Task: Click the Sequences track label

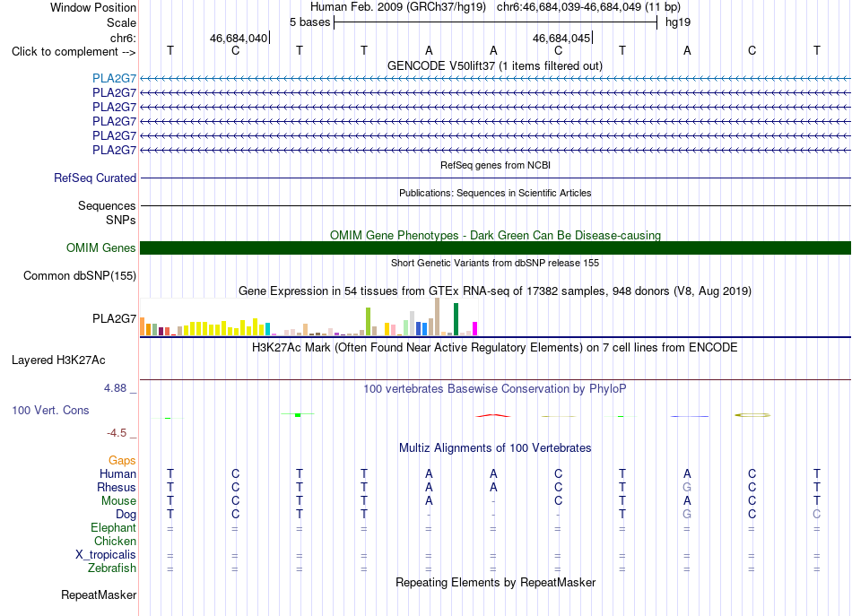Action: point(107,205)
